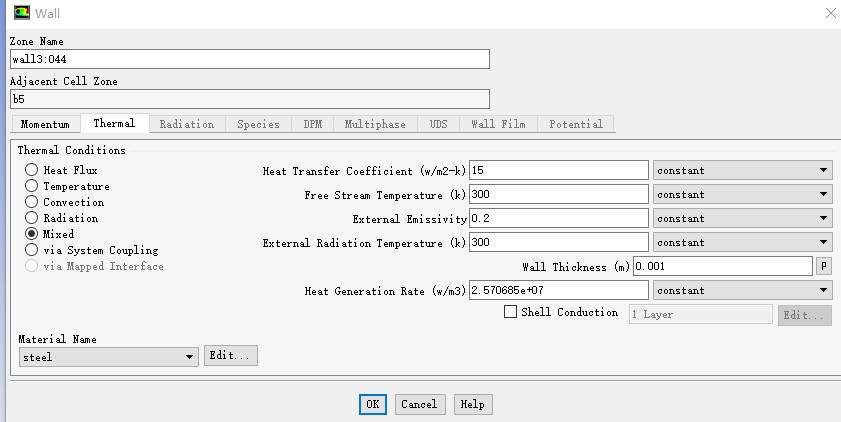Click the Zone Name input field

coord(250,59)
